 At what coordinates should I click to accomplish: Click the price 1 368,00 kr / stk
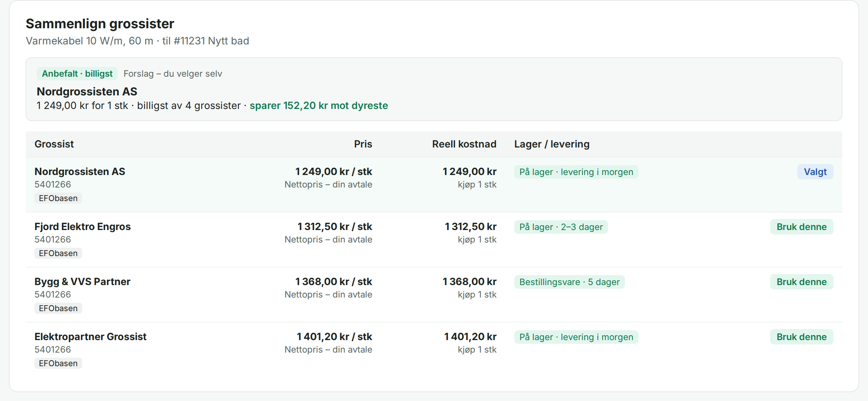334,281
